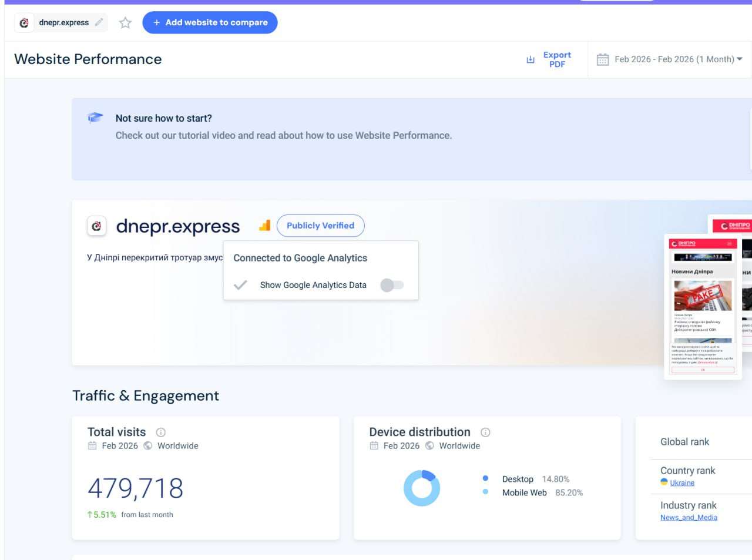
Task: Select the Desktop legend blue dot
Action: (x=485, y=478)
